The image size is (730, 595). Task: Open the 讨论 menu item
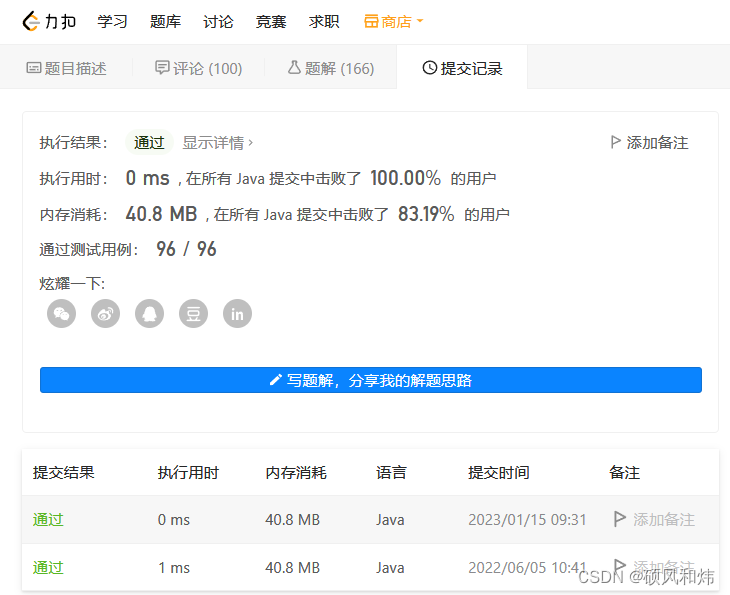(x=218, y=21)
